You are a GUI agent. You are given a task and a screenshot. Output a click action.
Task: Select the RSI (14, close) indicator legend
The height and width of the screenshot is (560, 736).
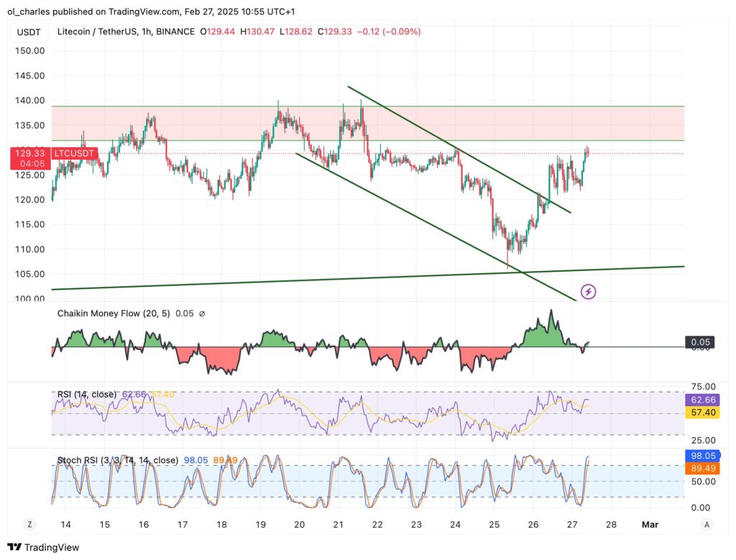point(88,395)
